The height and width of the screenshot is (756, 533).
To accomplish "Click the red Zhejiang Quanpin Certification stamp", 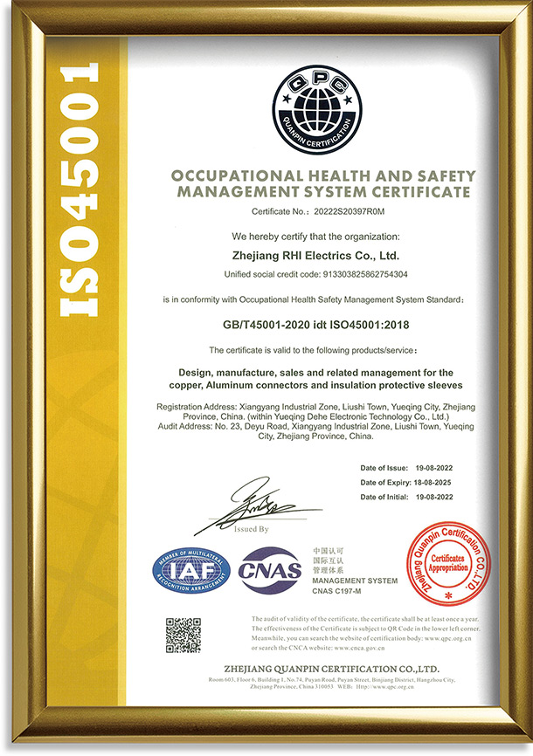I will click(448, 564).
